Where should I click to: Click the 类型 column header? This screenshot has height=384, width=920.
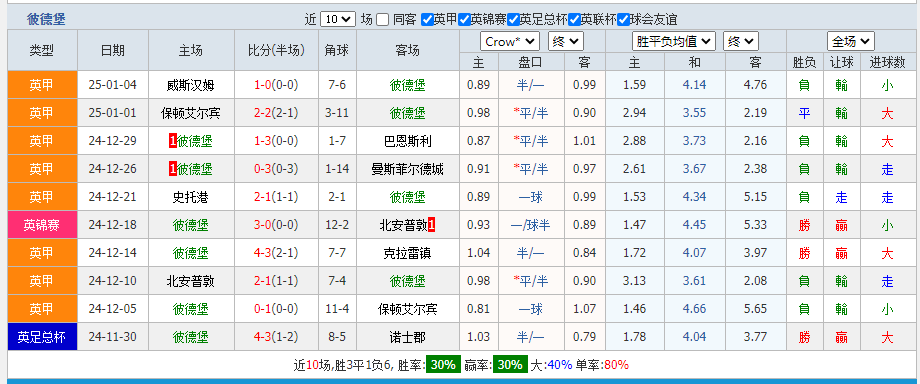tap(42, 50)
